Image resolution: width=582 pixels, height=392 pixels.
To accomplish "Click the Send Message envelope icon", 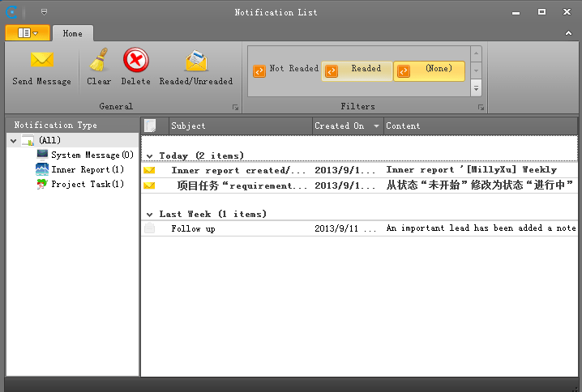I will coord(41,61).
